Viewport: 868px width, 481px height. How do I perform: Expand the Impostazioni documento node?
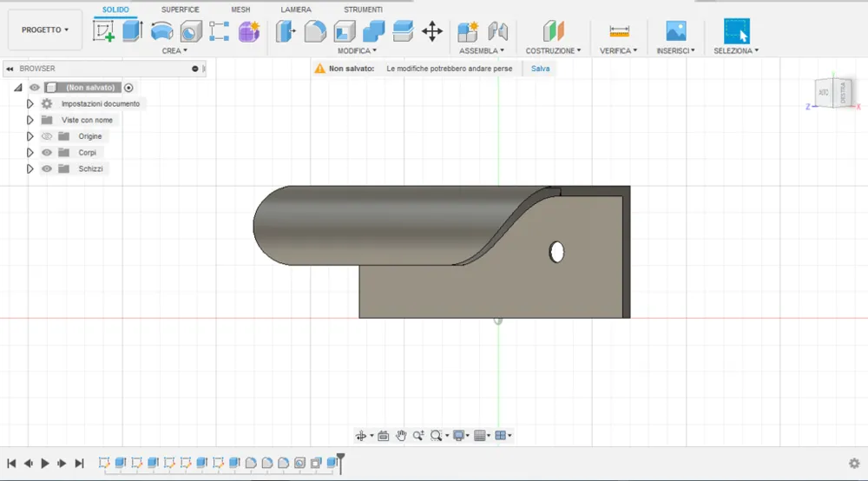[30, 103]
